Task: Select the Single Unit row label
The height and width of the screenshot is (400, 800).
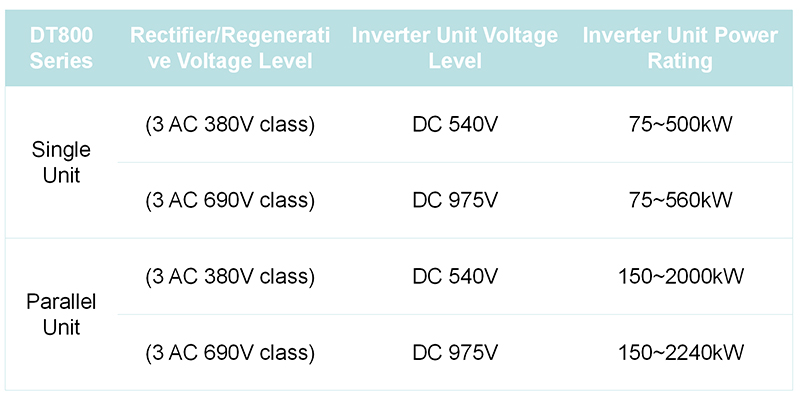Action: [x=61, y=162]
